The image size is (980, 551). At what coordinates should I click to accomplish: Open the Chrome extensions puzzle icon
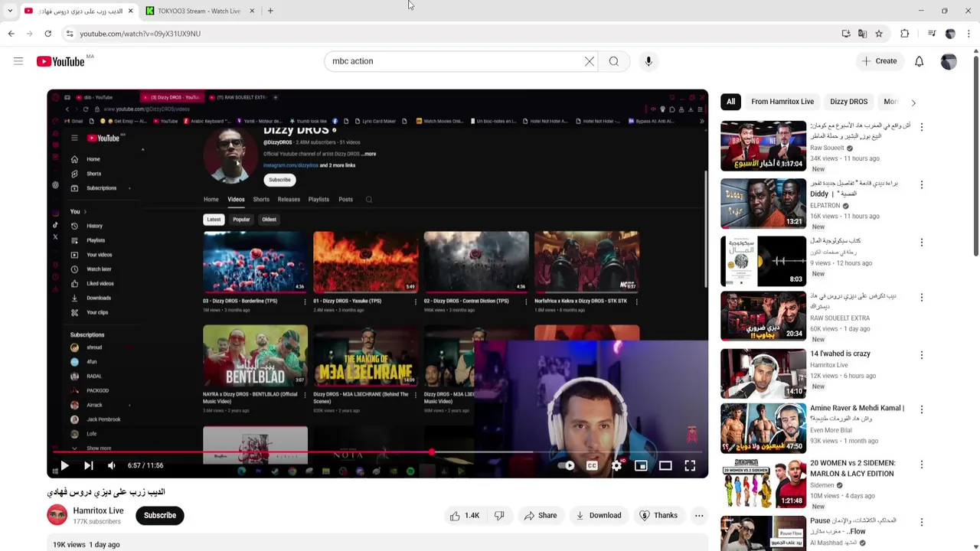point(905,34)
